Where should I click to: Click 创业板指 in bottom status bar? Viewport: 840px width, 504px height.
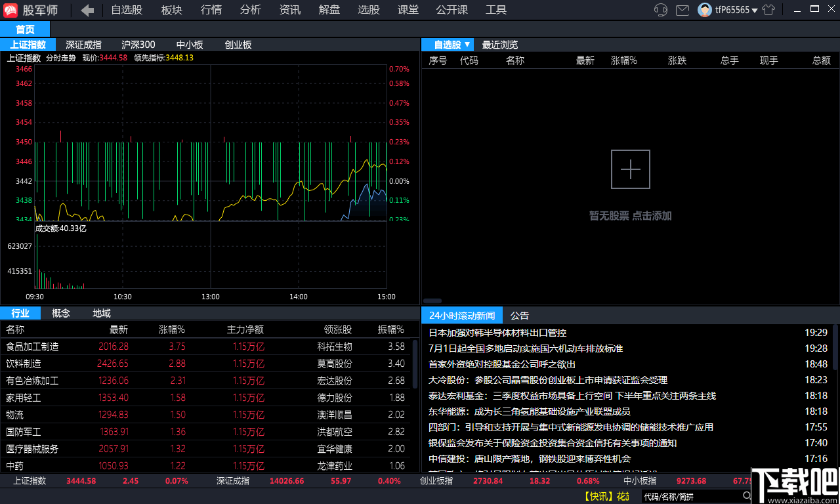coord(436,480)
